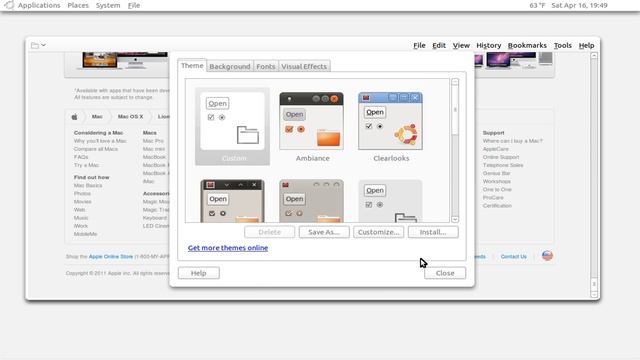Pick the dark-titlebar theme in second row

(232, 201)
